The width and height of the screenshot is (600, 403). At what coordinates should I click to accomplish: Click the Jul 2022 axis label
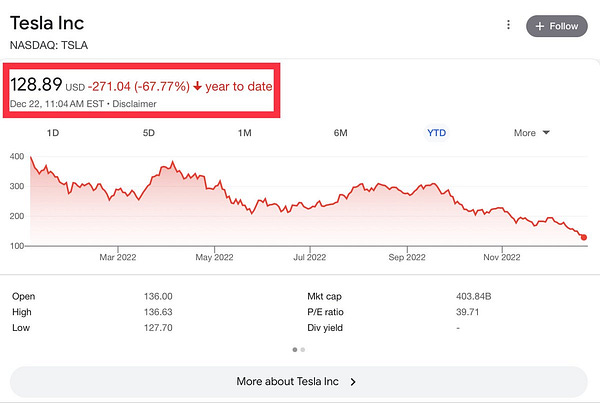[310, 257]
